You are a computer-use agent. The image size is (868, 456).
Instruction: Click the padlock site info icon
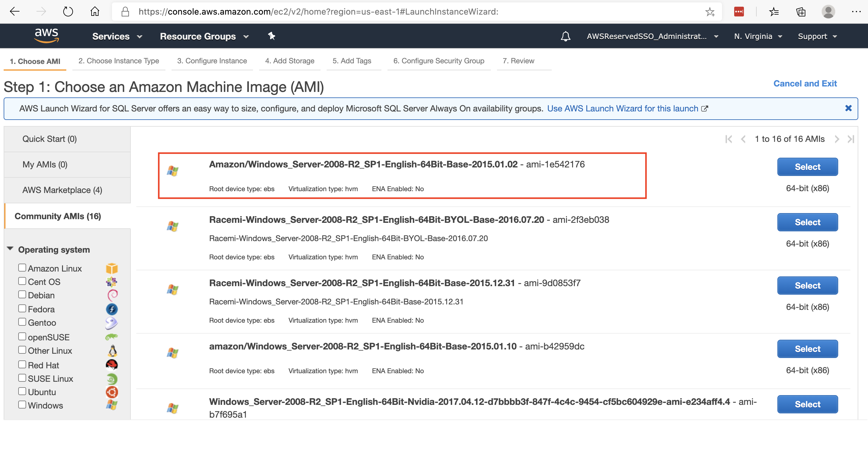(125, 12)
